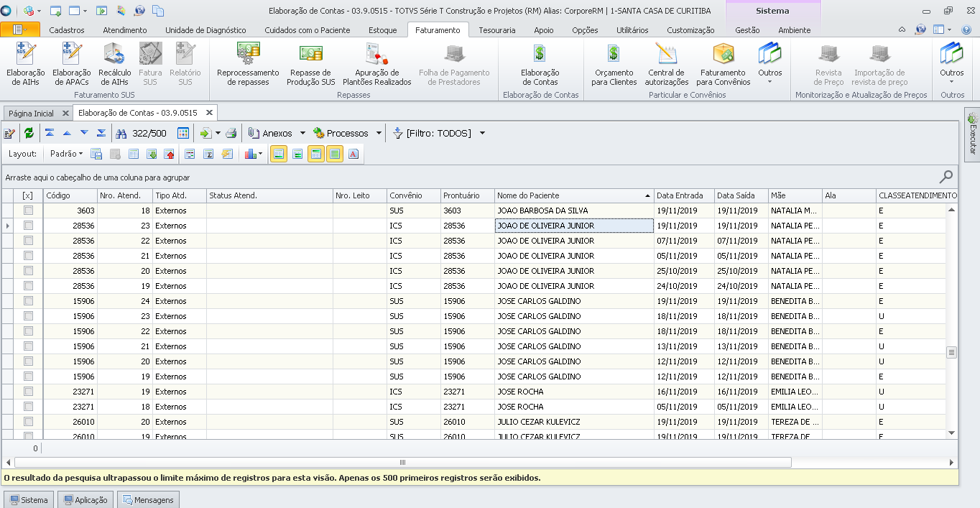This screenshot has height=508, width=980.
Task: Toggle the [x] select-all column header
Action: pyautogui.click(x=28, y=195)
